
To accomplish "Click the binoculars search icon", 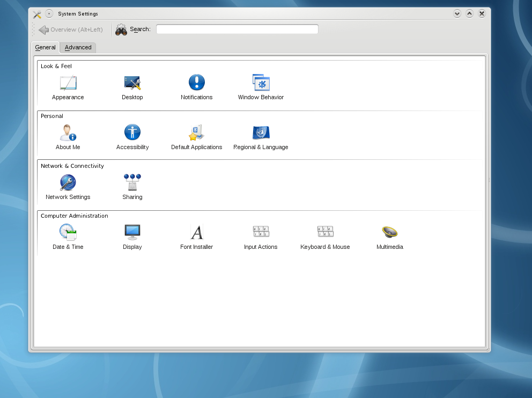I will (121, 30).
